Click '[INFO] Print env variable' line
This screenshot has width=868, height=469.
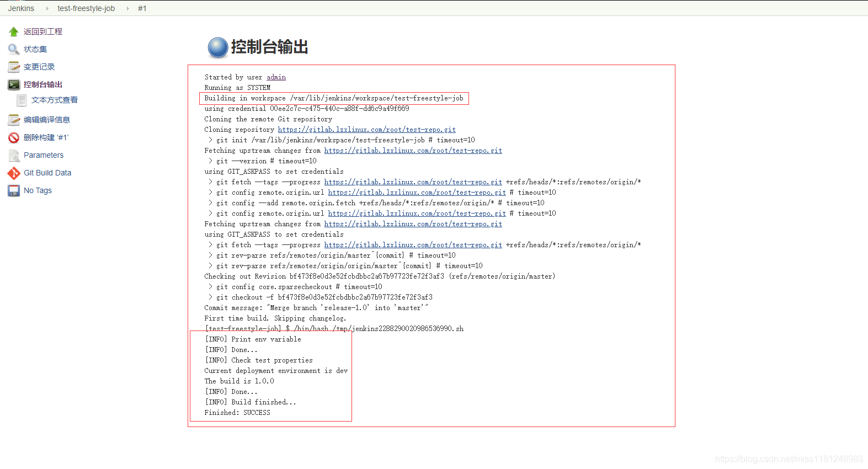click(x=253, y=339)
